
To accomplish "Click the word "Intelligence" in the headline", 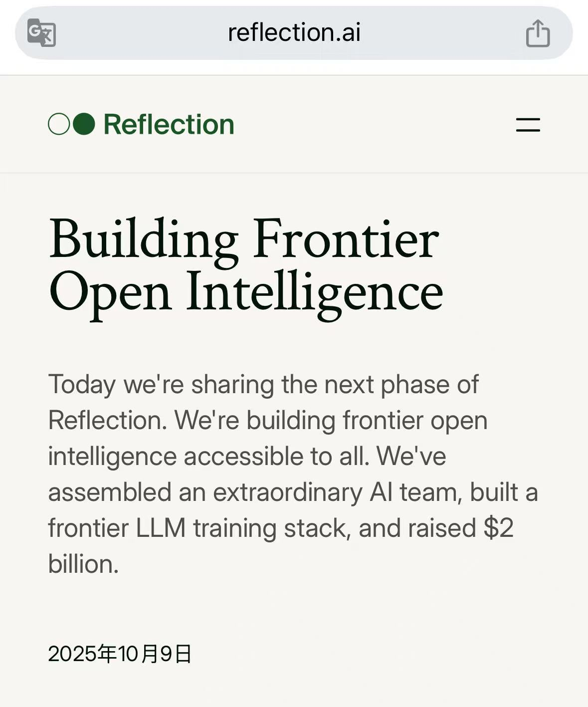I will tap(315, 292).
